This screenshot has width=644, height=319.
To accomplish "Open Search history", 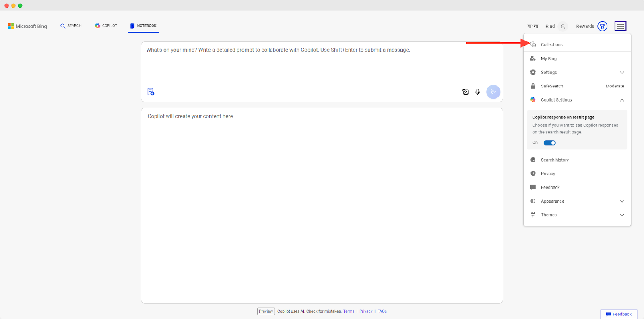I will tap(577, 160).
